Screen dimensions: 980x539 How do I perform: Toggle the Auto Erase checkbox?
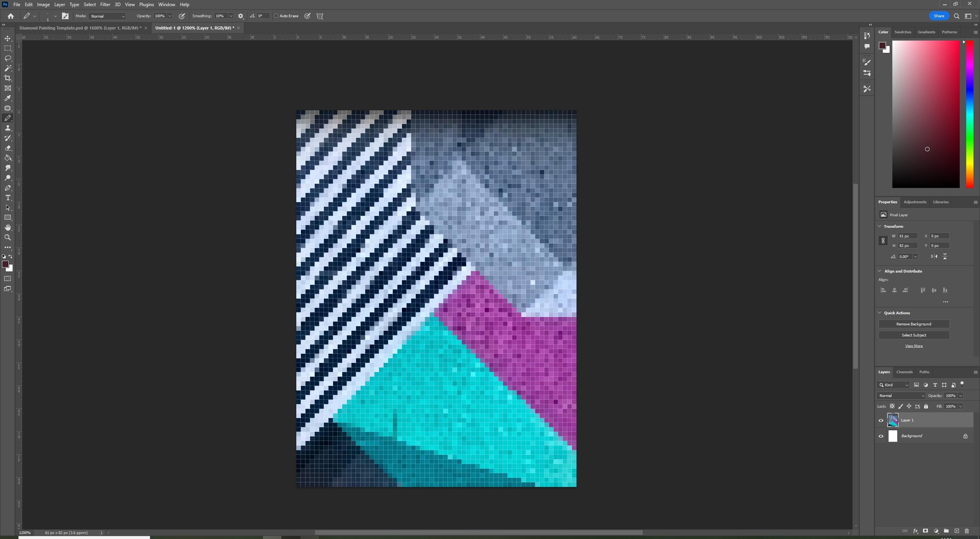[276, 16]
